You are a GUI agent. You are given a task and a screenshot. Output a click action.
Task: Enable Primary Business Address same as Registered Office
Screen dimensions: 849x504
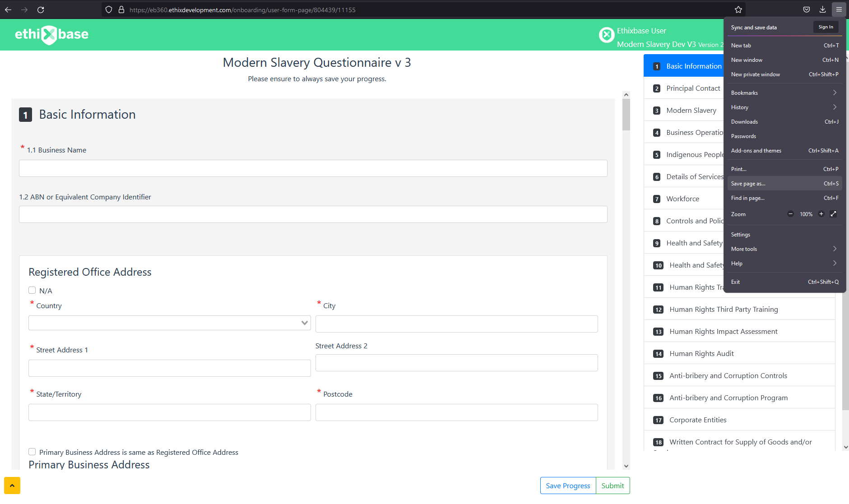[x=32, y=452]
